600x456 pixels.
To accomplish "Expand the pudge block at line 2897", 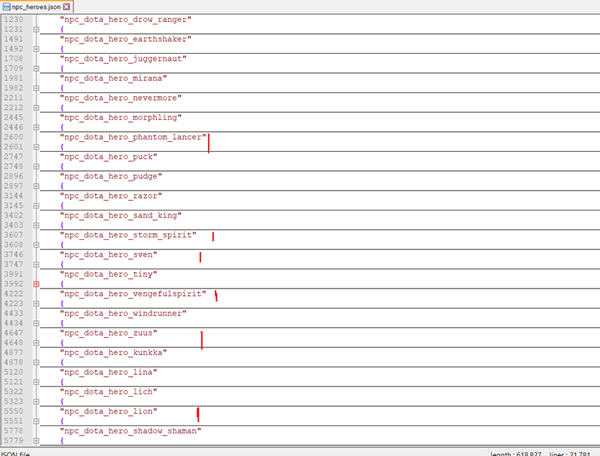I will click(x=36, y=186).
